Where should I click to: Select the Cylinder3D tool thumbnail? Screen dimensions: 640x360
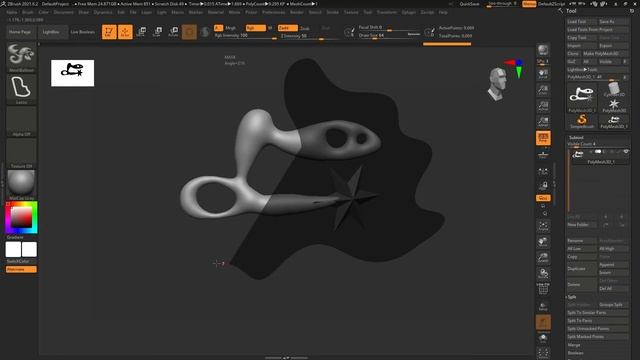coord(614,89)
